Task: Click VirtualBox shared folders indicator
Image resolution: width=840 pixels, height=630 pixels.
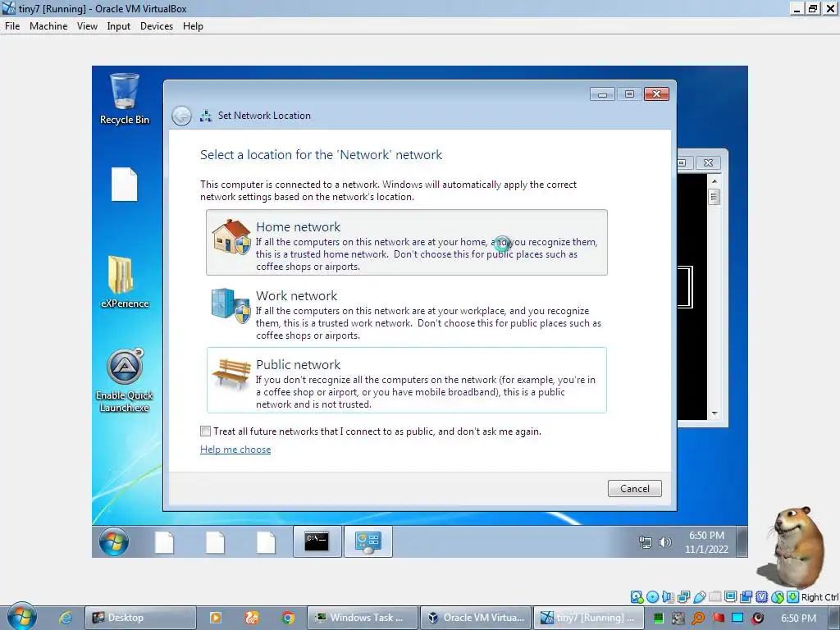Action: 715,597
